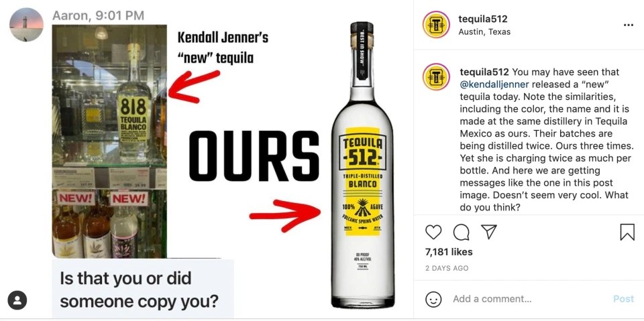Open the Austin, Texas location link
The height and width of the screenshot is (321, 644).
click(484, 31)
